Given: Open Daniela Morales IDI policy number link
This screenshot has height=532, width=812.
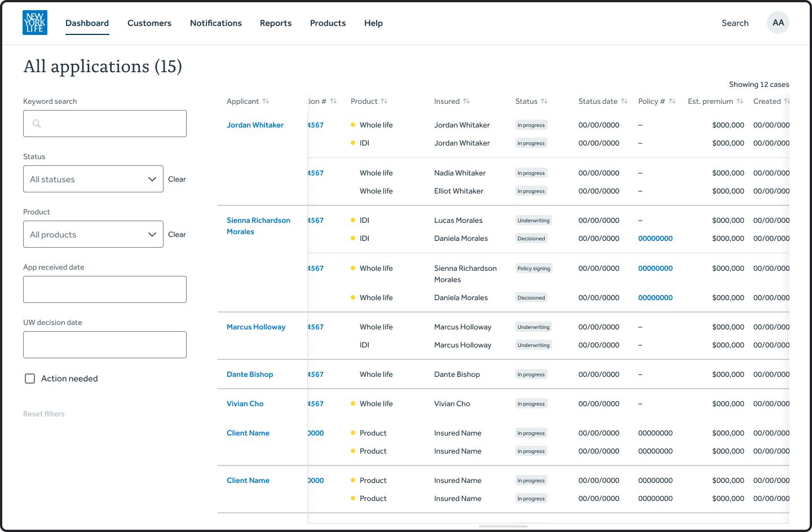Looking at the screenshot, I should click(x=655, y=239).
